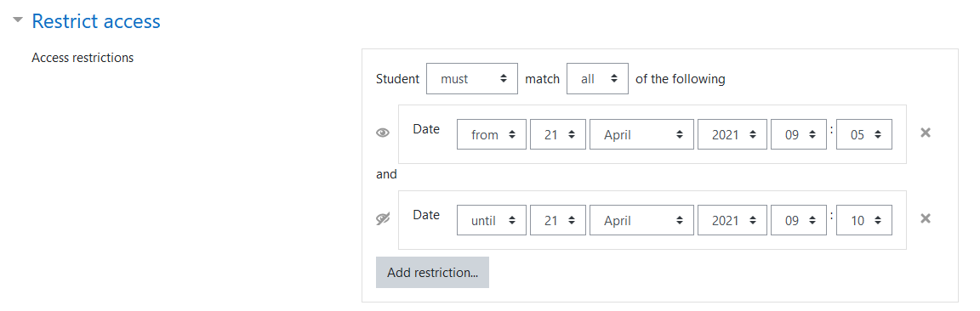Open the 'must' student dropdown
Screen dimensions: 980x311
[472, 79]
